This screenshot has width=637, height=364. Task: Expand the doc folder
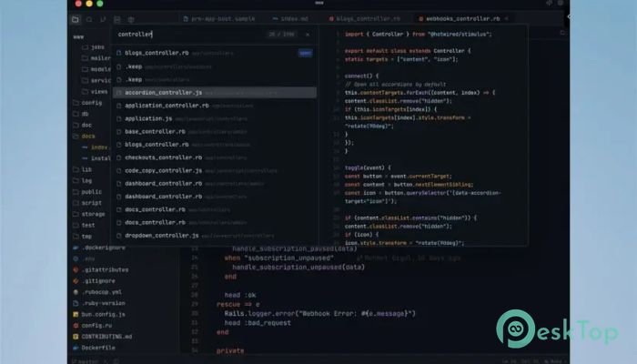82,126
